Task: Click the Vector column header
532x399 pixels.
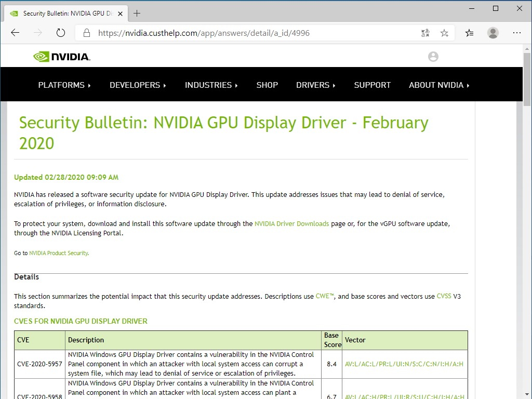Action: (405, 340)
